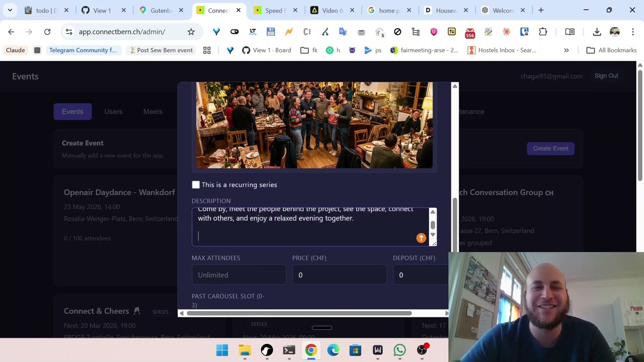Switch to the Users admin tab

click(x=113, y=112)
